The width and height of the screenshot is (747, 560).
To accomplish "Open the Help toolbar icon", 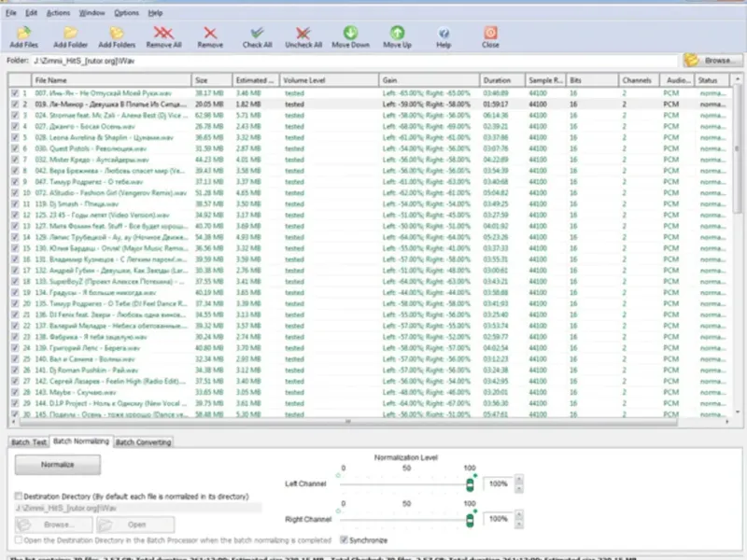I will coord(444,33).
